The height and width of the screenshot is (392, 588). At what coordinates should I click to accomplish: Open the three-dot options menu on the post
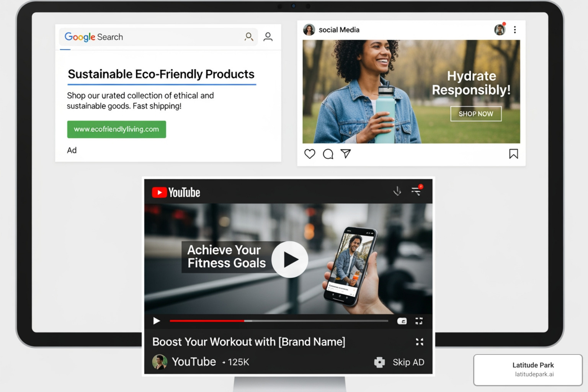(x=515, y=29)
